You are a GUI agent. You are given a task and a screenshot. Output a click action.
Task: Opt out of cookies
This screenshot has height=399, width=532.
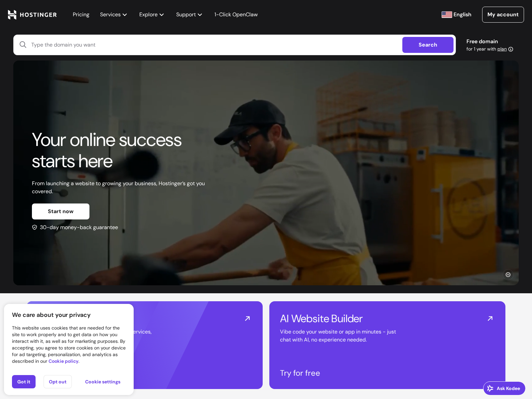58,382
